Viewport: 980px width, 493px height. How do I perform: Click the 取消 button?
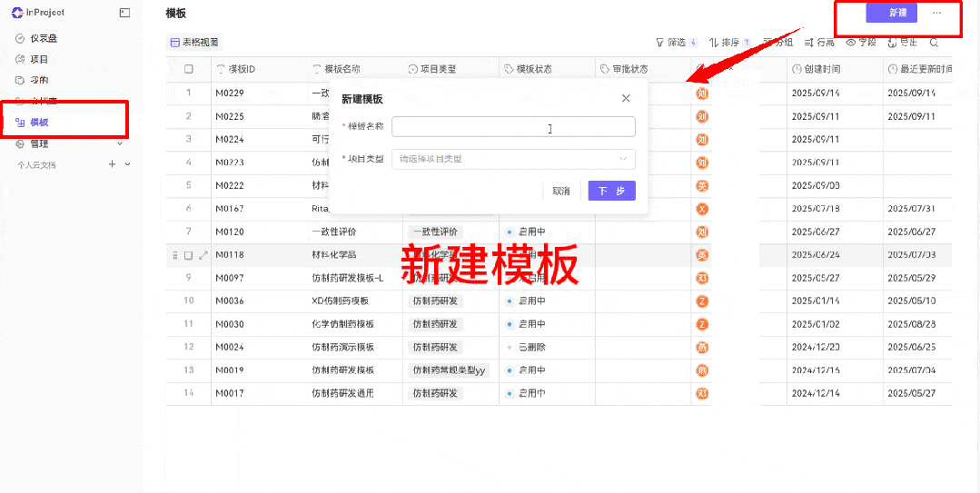pos(561,192)
